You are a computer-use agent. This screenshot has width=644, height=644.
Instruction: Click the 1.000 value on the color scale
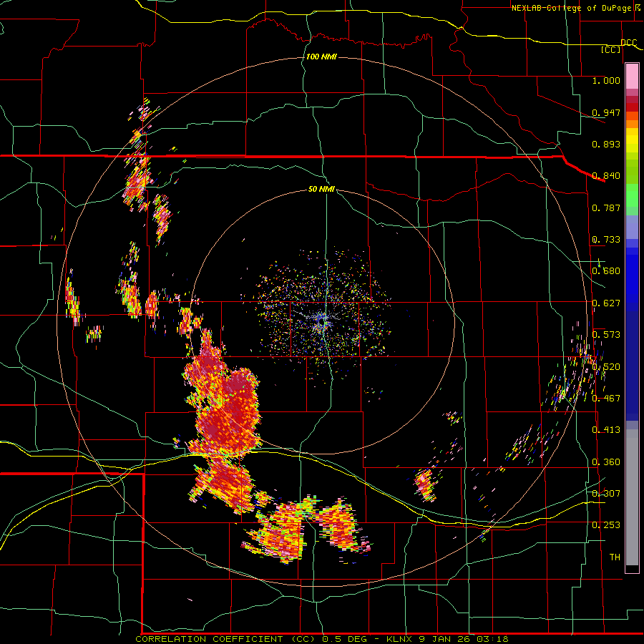[606, 80]
